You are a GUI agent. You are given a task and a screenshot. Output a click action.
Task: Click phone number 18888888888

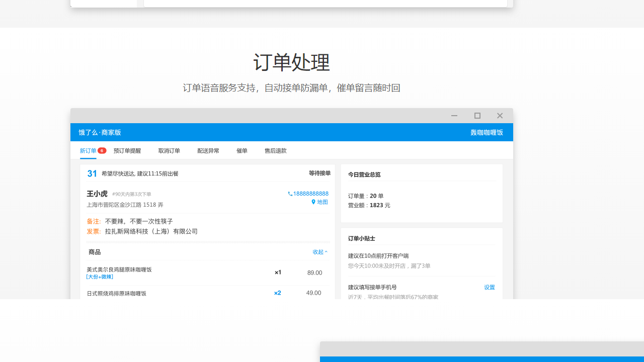point(310,194)
